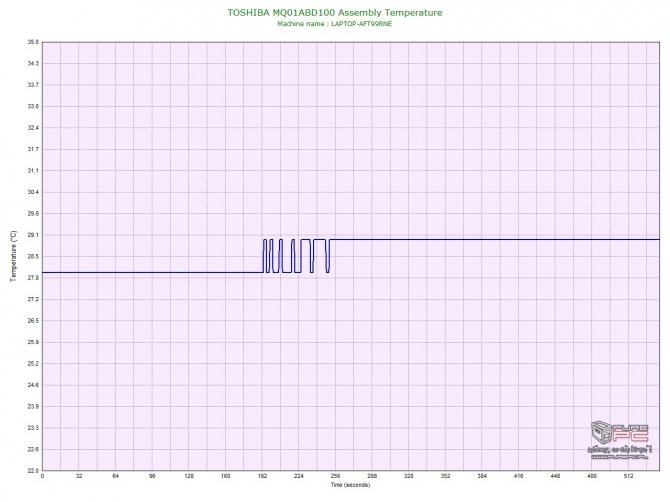Select the 480 seconds time tick
670x502 pixels.
[x=592, y=476]
